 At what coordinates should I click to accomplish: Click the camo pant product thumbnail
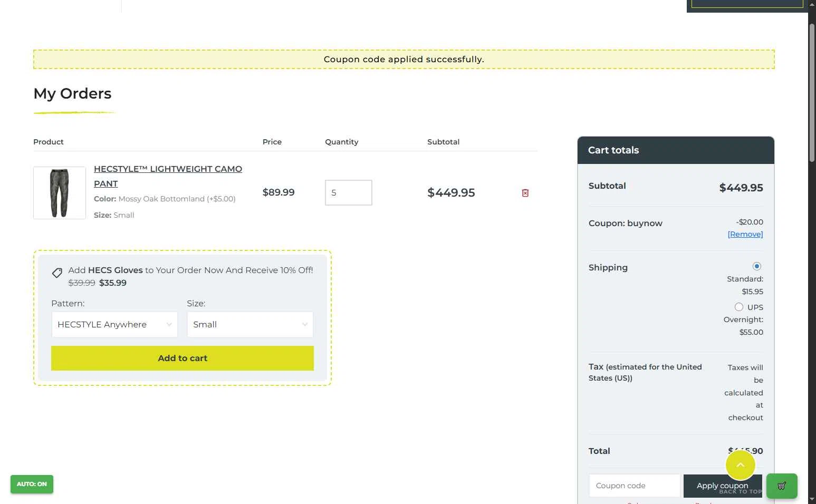tap(60, 193)
